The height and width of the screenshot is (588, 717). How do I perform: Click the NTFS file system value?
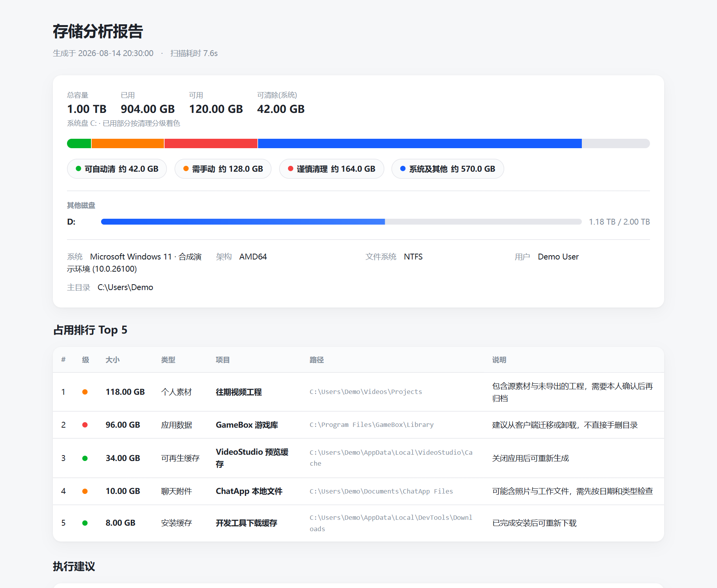pyautogui.click(x=413, y=257)
